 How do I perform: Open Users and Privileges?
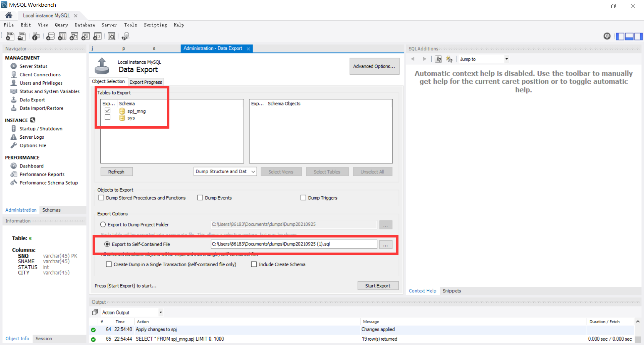tap(41, 83)
